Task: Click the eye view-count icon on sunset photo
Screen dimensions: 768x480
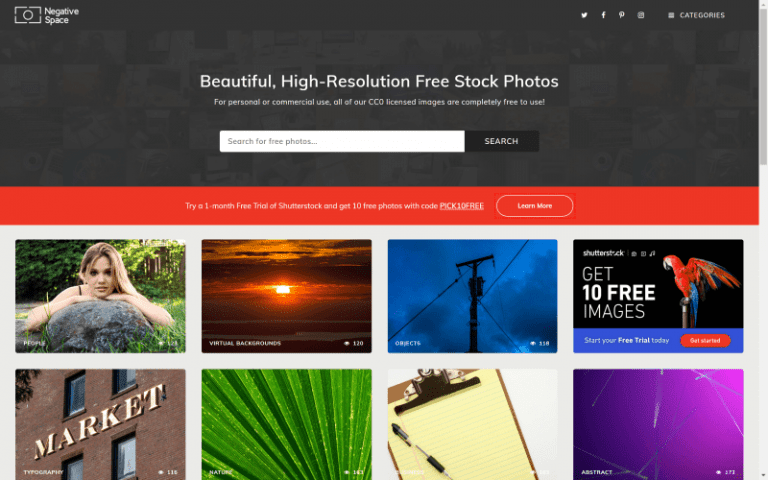Action: [347, 343]
